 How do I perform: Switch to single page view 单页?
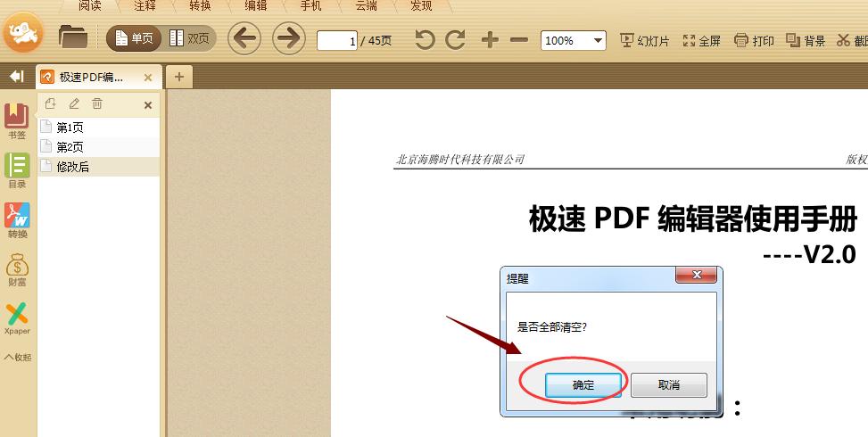pyautogui.click(x=134, y=38)
